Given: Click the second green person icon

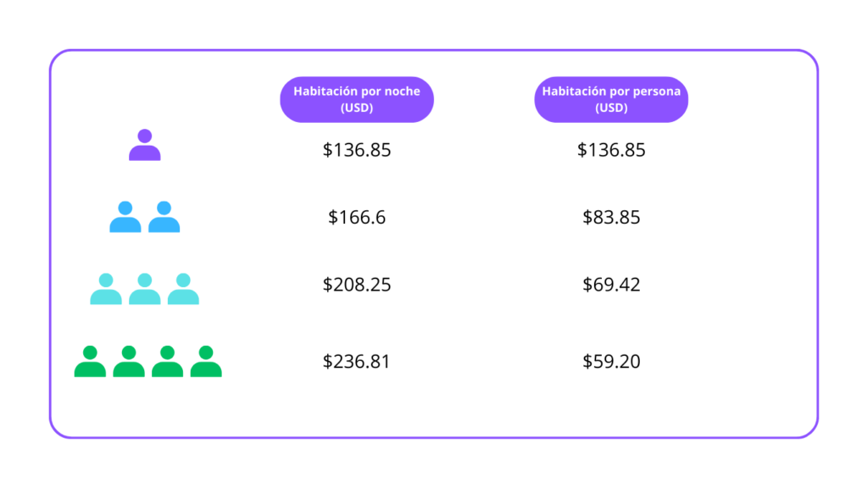Looking at the screenshot, I should tap(129, 362).
